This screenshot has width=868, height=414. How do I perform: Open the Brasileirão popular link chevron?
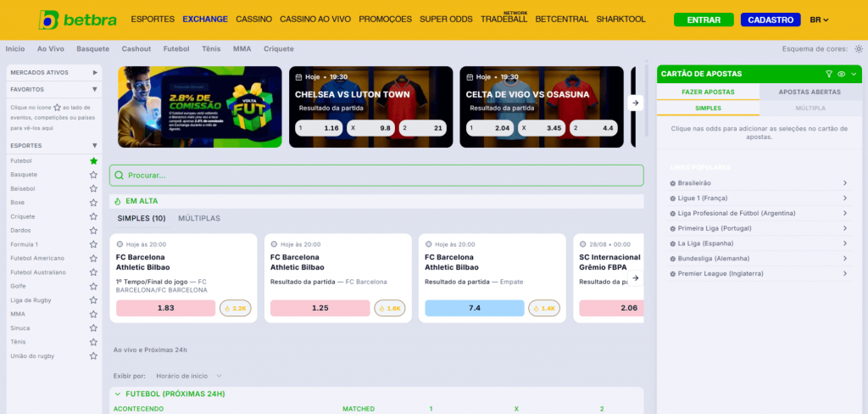click(x=845, y=183)
